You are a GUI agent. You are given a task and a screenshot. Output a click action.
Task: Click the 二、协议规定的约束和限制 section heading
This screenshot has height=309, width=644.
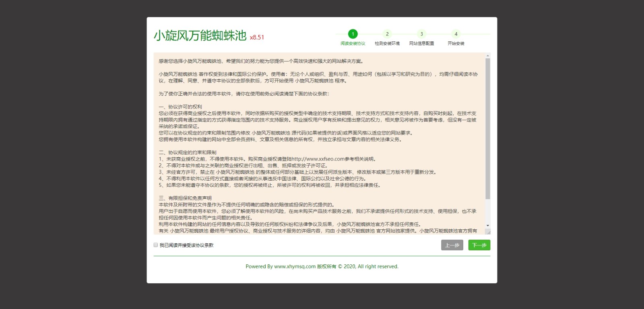[x=188, y=152]
